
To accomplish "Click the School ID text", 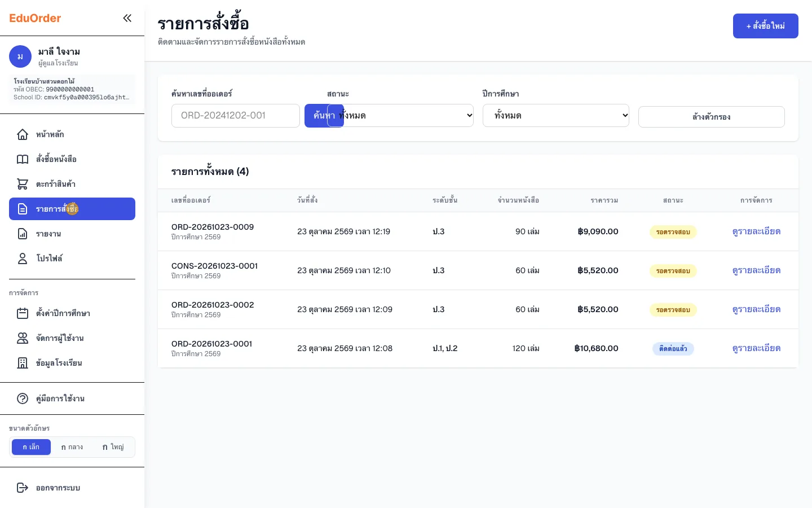I will (x=72, y=97).
